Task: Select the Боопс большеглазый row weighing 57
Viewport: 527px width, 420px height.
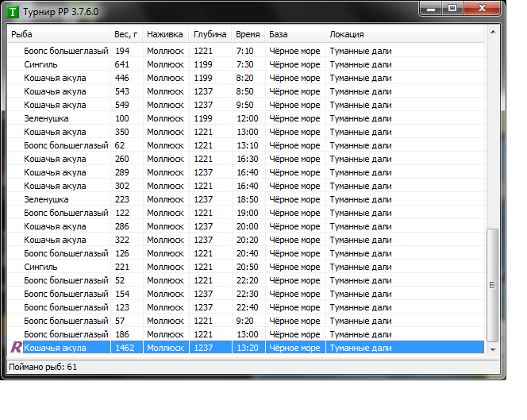Action: pos(246,321)
